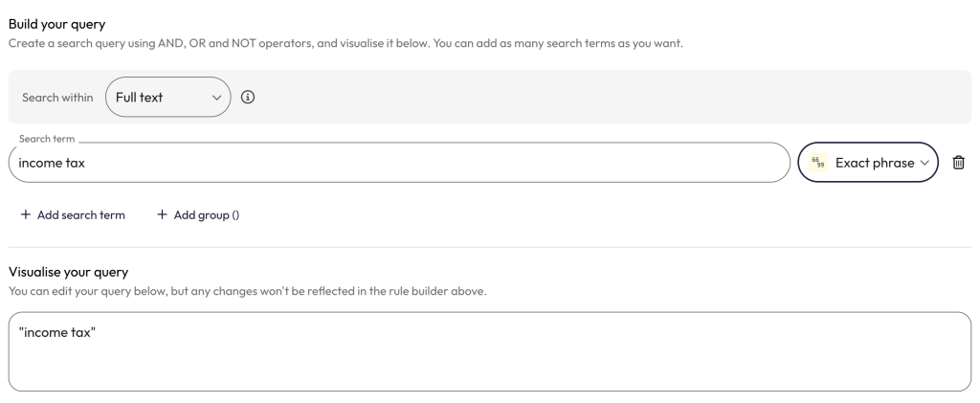Click the chevron arrow in Full text selector
This screenshot has width=980, height=403.
tap(216, 97)
